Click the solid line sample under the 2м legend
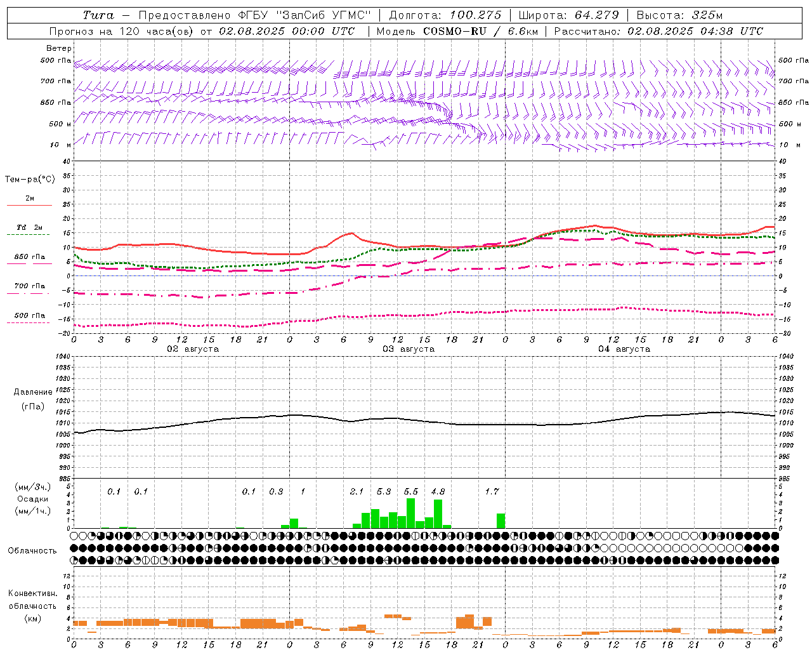Viewport: 812px width, 650px height. click(x=29, y=206)
